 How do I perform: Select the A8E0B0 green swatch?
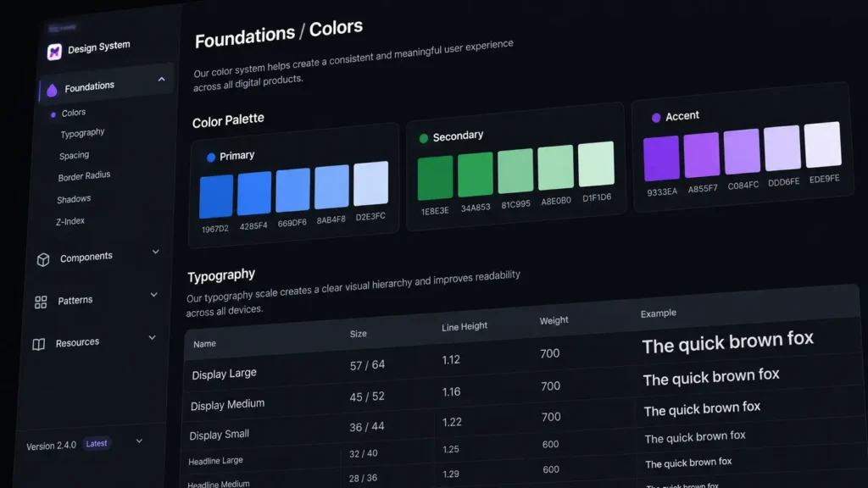tap(556, 168)
